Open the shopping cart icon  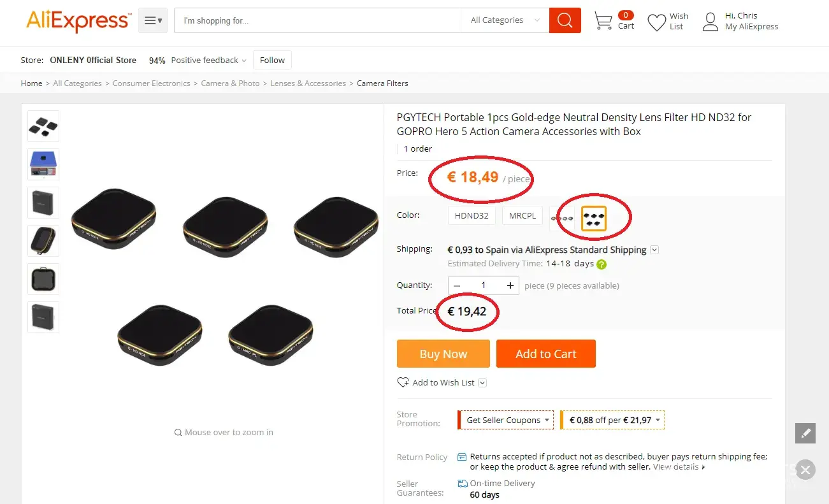(603, 20)
